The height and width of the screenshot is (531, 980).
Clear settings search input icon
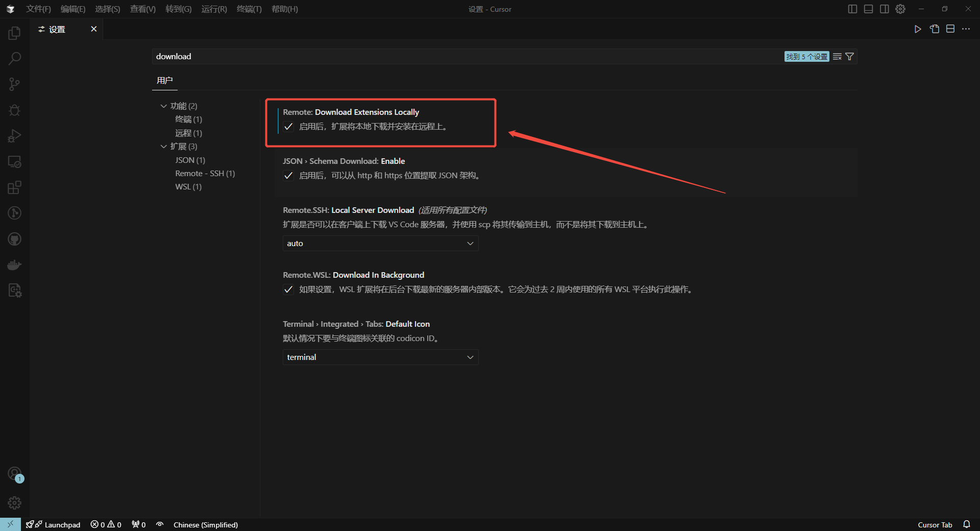point(837,57)
